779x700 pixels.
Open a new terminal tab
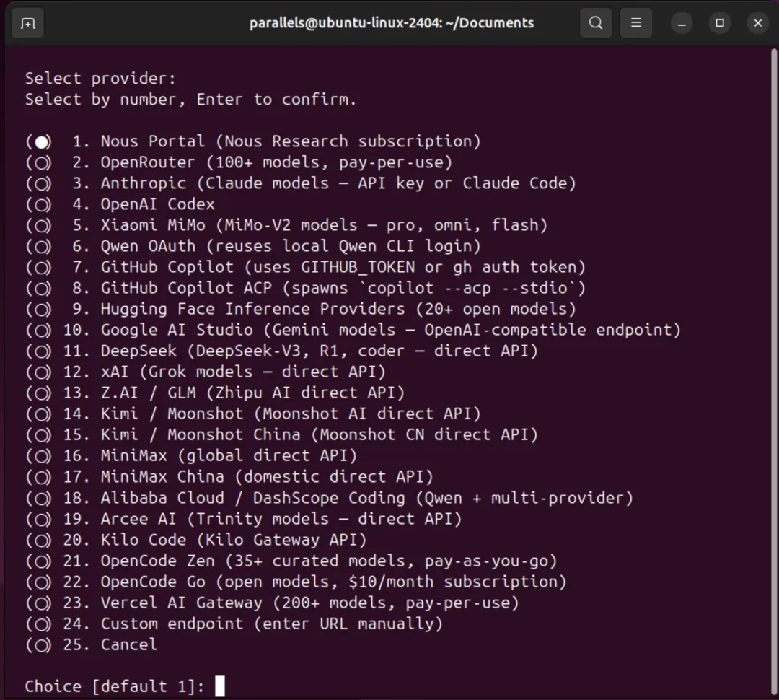point(27,23)
